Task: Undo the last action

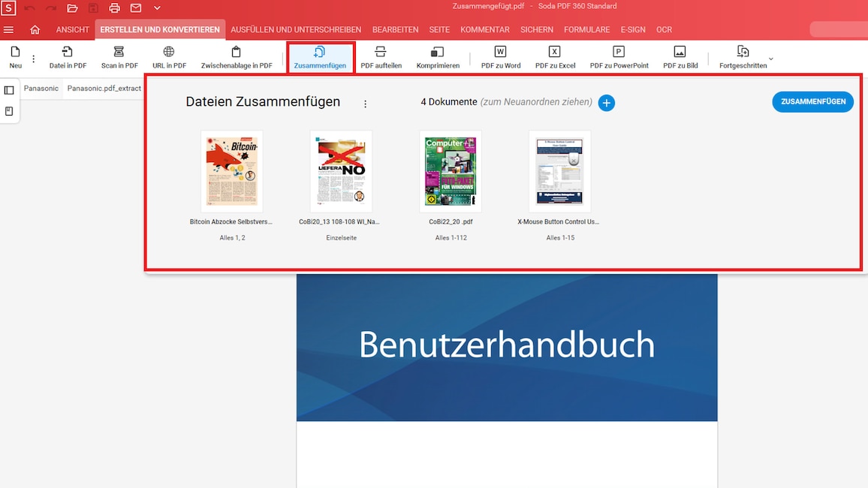Action: pyautogui.click(x=29, y=8)
